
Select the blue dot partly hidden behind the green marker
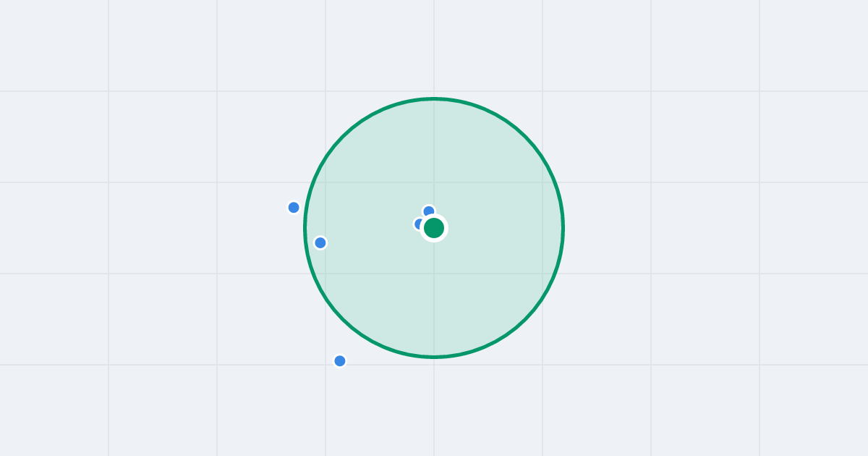coord(420,224)
